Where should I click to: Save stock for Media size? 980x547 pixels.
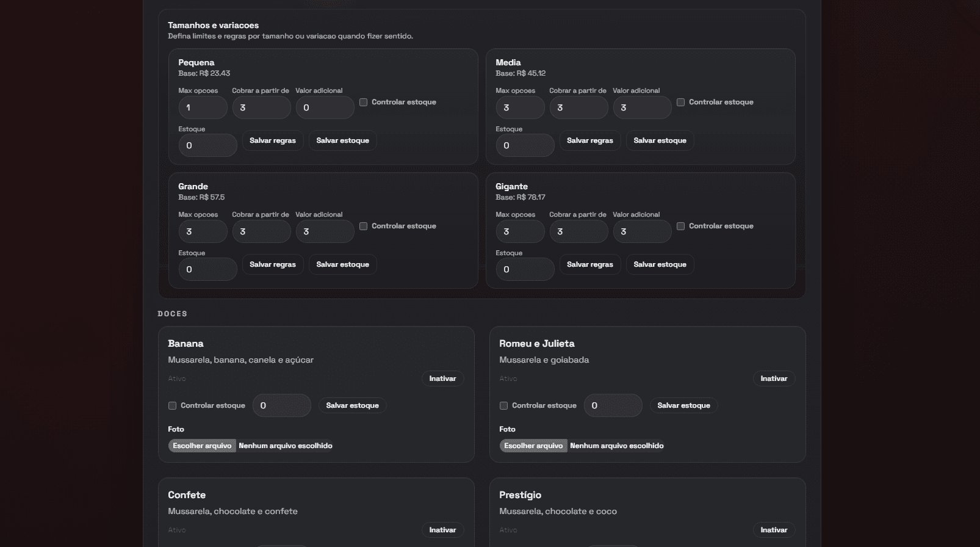tap(660, 141)
